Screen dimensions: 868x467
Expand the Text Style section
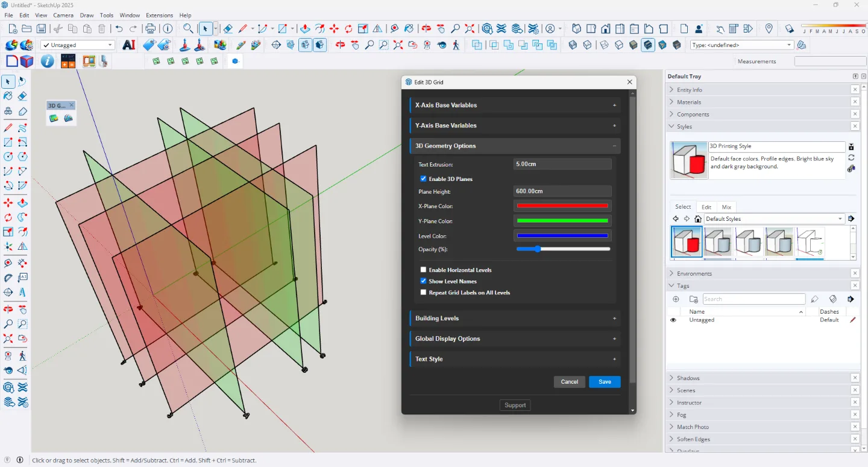[x=515, y=359]
